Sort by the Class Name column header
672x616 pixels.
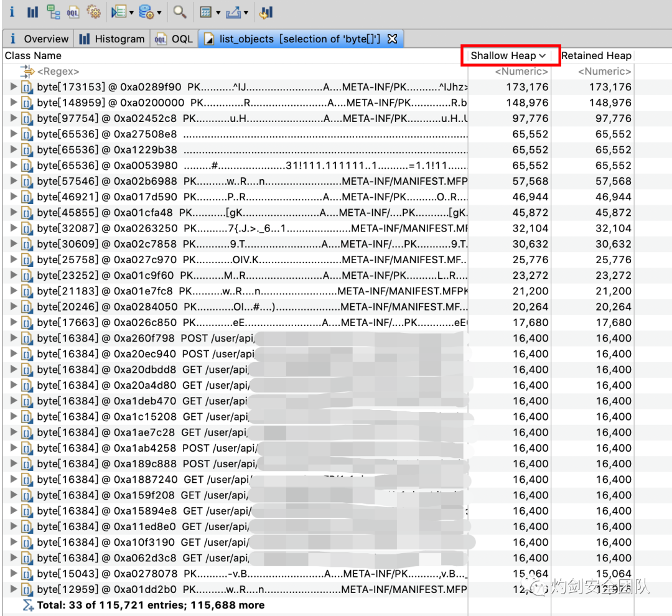pos(33,56)
